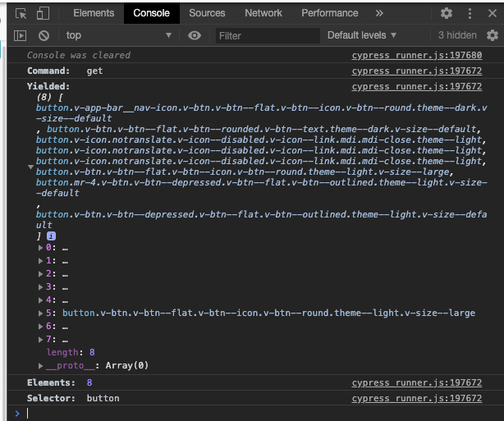Open console settings gear beside 3 hidden

(493, 35)
